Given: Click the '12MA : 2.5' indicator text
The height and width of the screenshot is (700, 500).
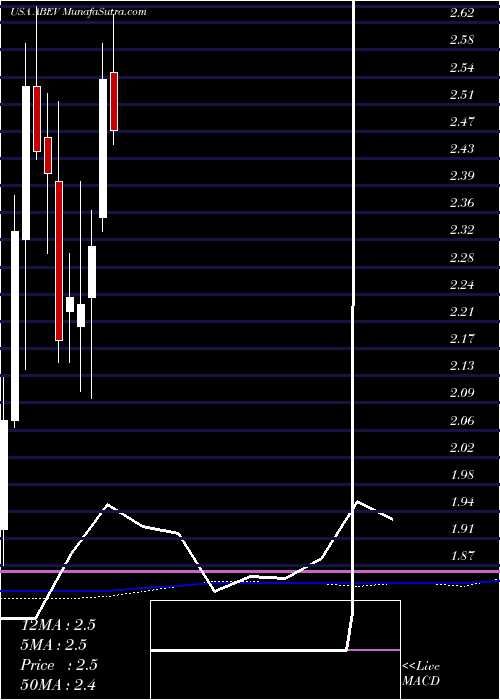Looking at the screenshot, I should pos(58,625).
